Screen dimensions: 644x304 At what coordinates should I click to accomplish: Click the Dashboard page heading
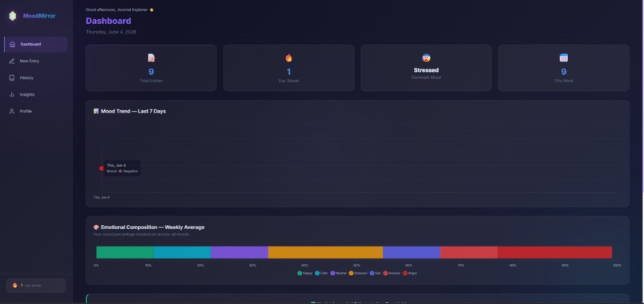coord(109,21)
